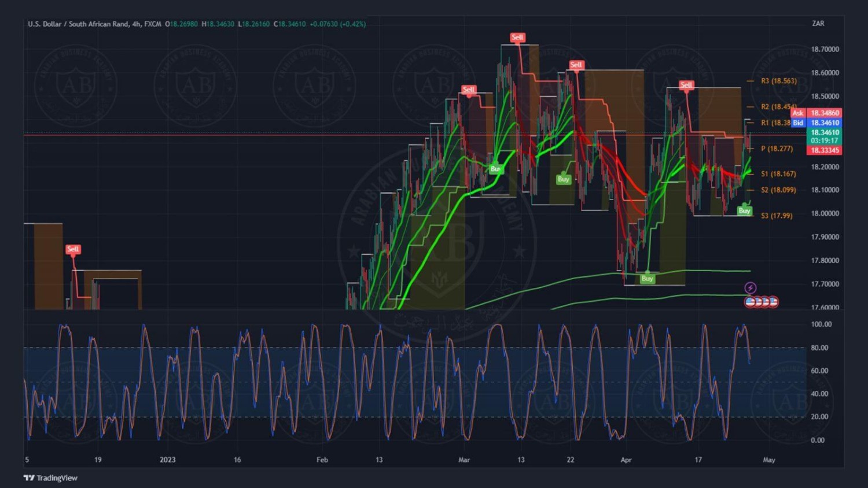Click the 18.60000 price axis label
Image resolution: width=868 pixels, height=488 pixels.
pos(825,73)
